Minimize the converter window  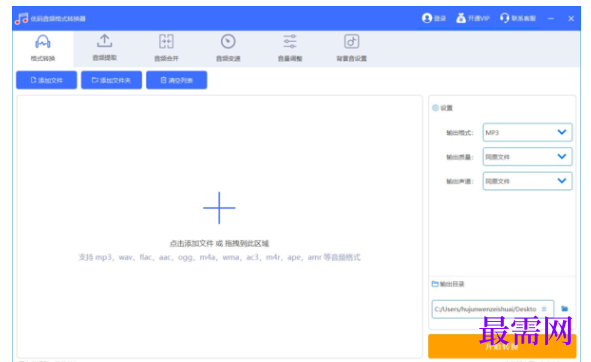point(551,18)
